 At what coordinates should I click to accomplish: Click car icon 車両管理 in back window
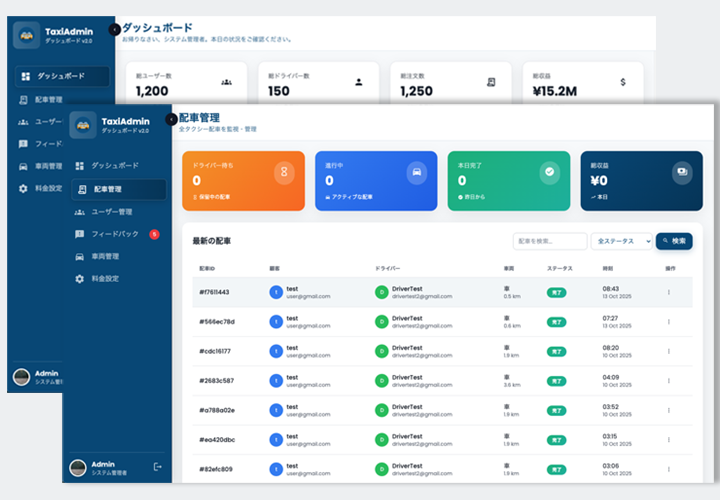coord(23,166)
